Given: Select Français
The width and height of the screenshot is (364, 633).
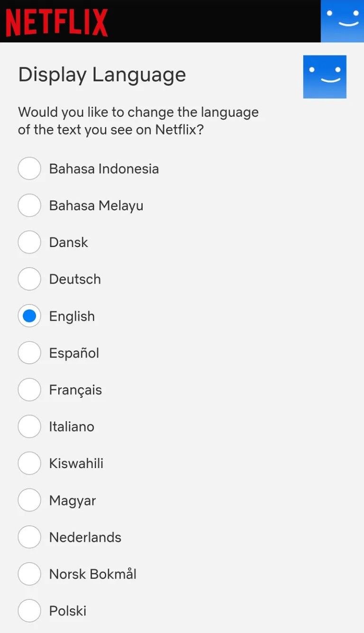Looking at the screenshot, I should [x=29, y=390].
